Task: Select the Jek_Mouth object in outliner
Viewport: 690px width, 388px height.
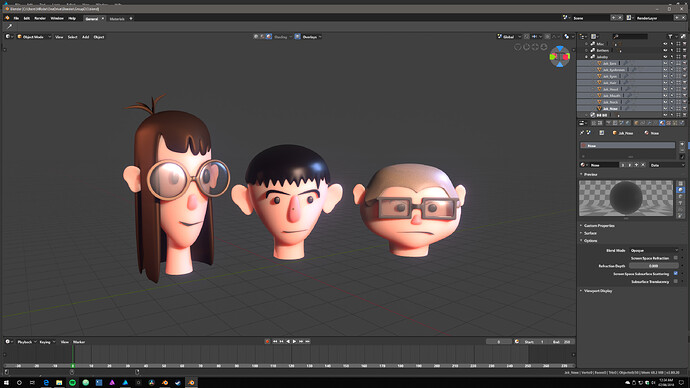Action: point(611,95)
